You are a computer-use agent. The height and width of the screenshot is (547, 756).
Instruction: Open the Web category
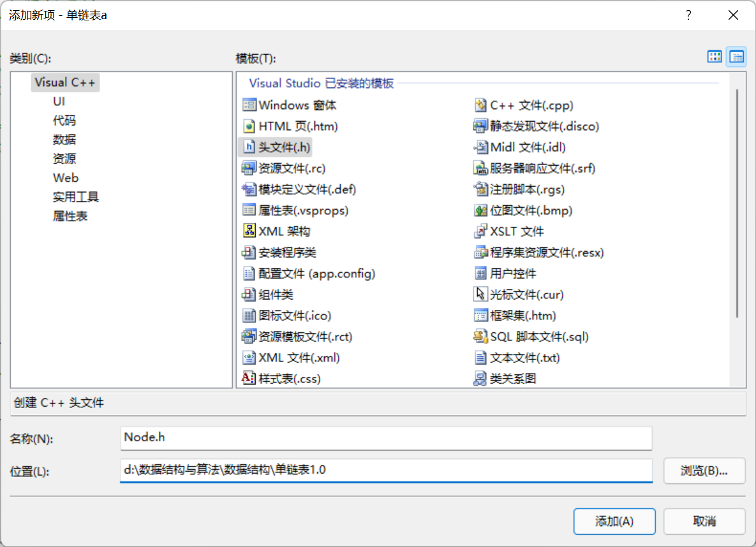(x=66, y=177)
